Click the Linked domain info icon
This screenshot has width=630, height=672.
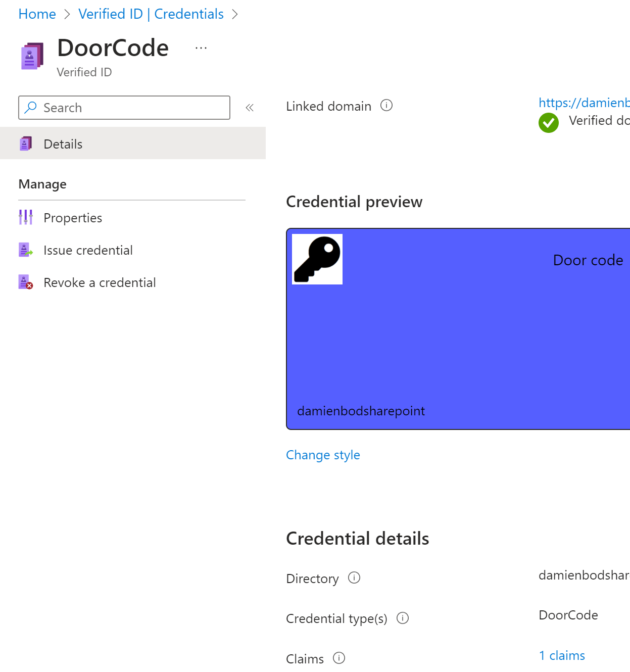point(386,106)
